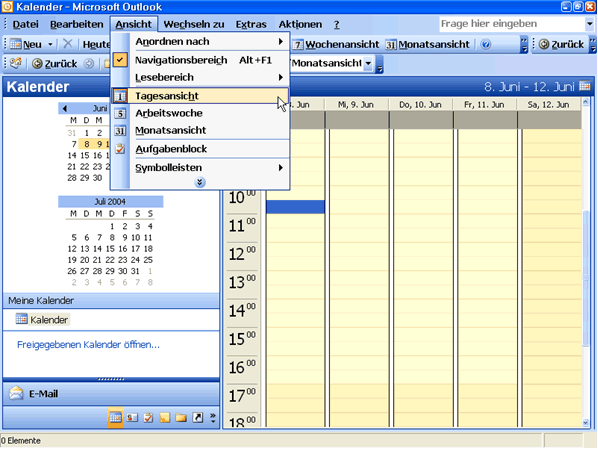598x449 pixels.
Task: Select Aufgabenblock menu entry
Action: pos(200,149)
